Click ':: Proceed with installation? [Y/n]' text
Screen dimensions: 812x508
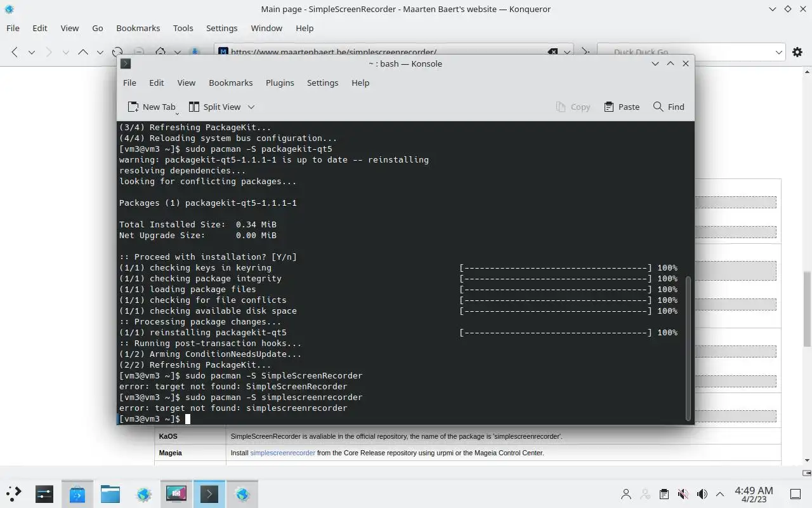click(208, 257)
